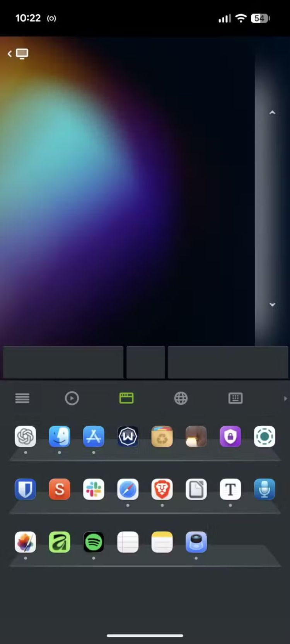
Task: Launch the Brave browser icon
Action: tap(162, 489)
